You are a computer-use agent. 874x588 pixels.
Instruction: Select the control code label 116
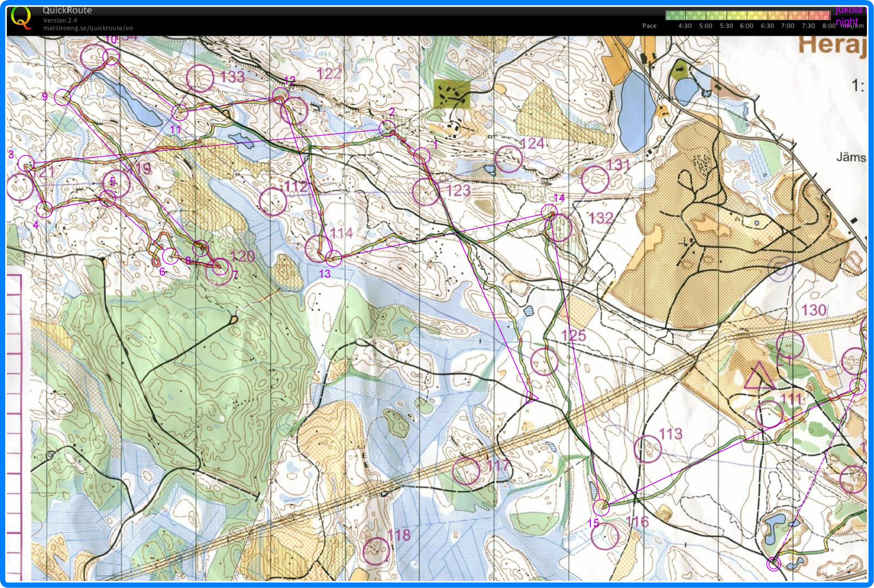click(637, 522)
